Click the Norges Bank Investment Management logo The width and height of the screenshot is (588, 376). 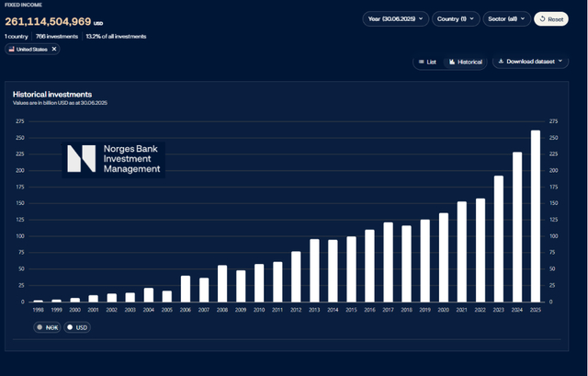tap(114, 159)
